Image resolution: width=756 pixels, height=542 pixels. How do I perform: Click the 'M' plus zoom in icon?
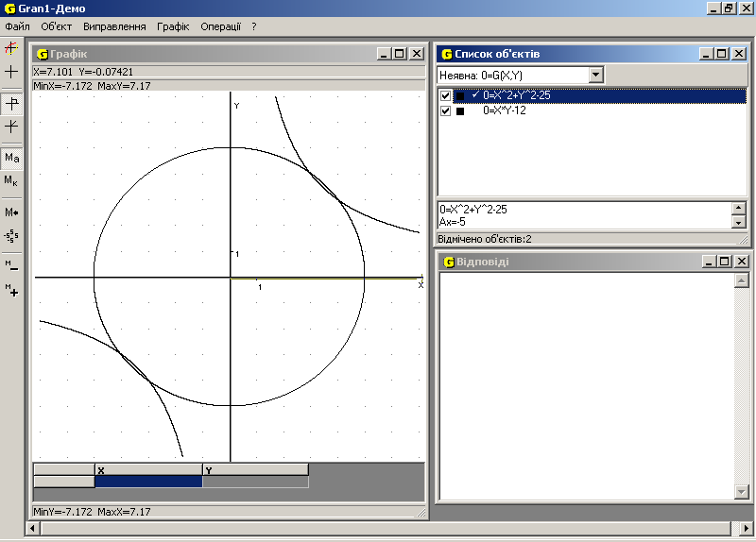11,290
